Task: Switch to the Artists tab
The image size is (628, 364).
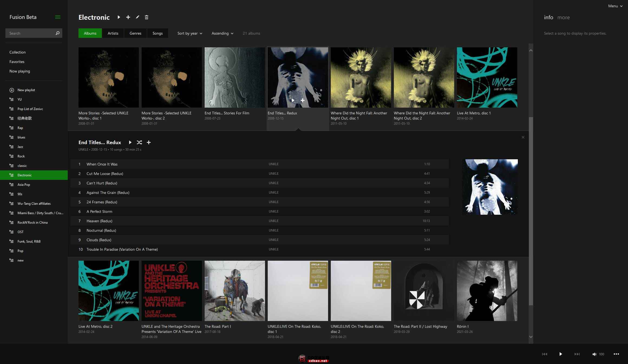Action: [x=113, y=33]
